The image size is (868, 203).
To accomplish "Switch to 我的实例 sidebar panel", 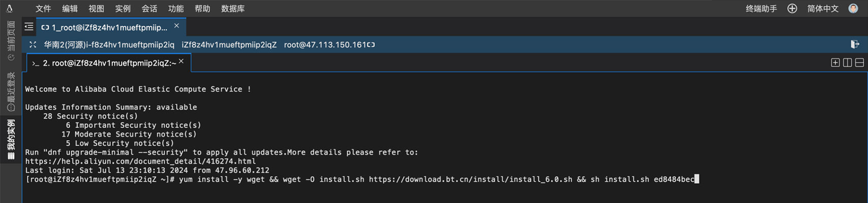I will [11, 140].
